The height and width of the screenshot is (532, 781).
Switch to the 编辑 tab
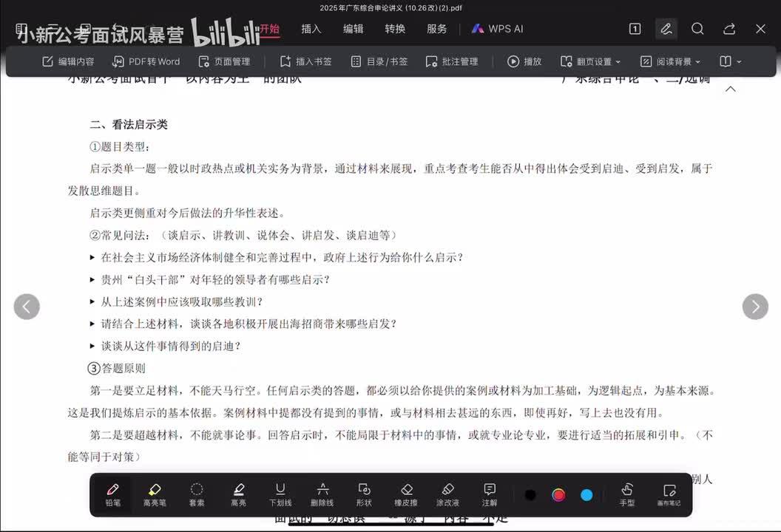(353, 29)
